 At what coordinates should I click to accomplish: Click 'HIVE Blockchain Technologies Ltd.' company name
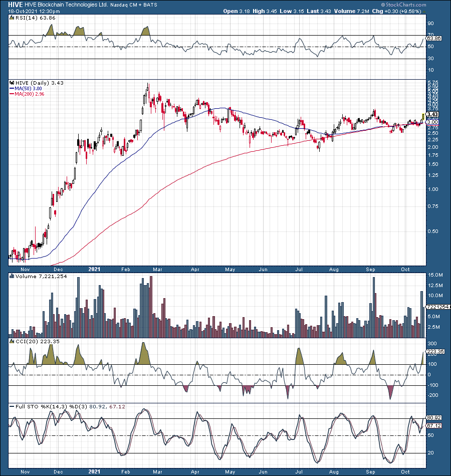point(66,5)
